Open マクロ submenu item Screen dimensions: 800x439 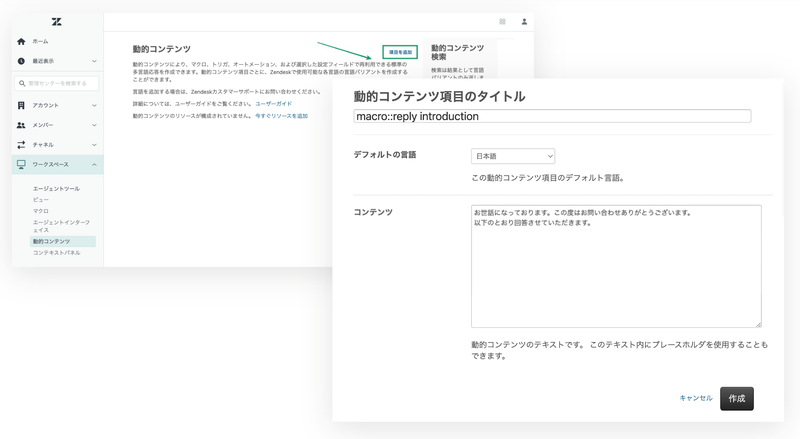[x=41, y=211]
